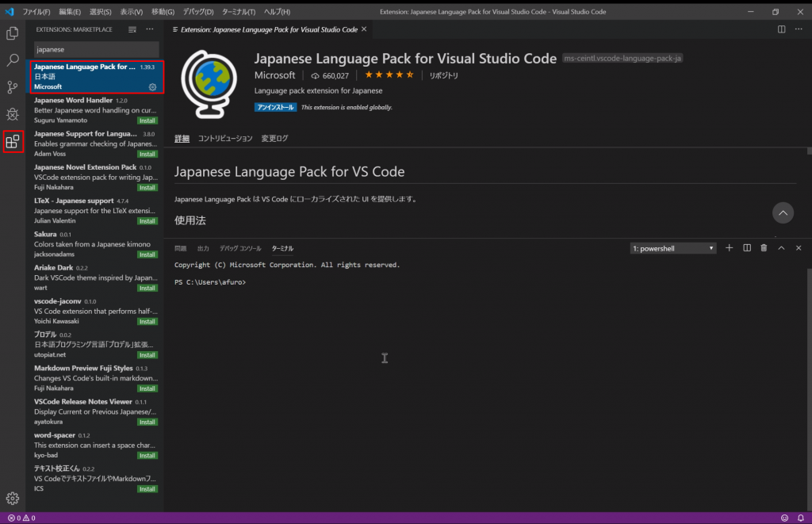The width and height of the screenshot is (812, 524).
Task: Click the extension star rating
Action: click(389, 75)
